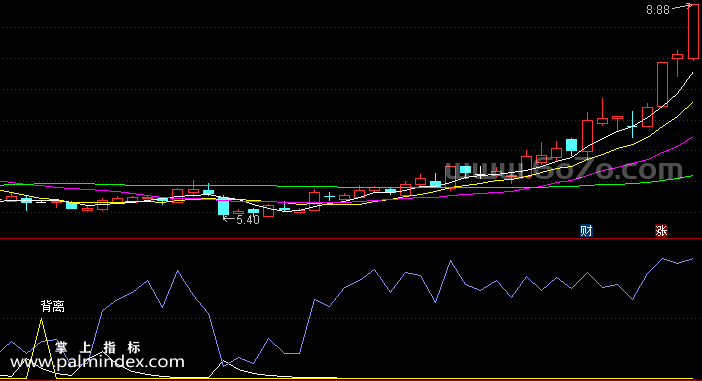Screen dimensions: 702x381
Task: Click the 背离 divergence signal label
Action: (x=53, y=307)
